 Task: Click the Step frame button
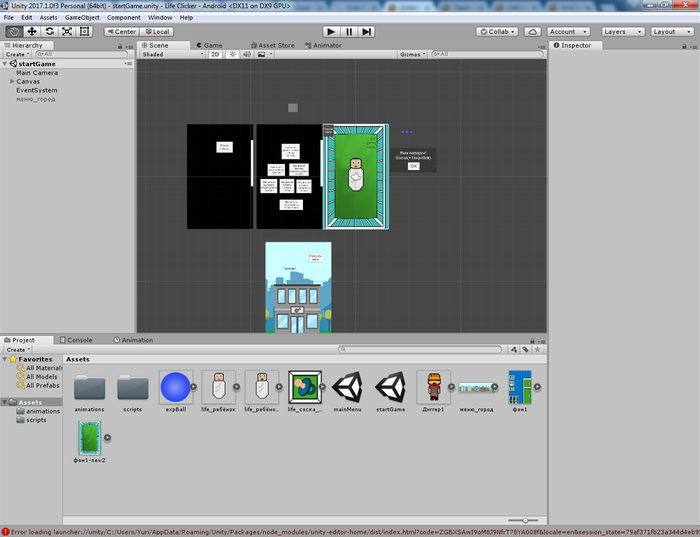368,32
